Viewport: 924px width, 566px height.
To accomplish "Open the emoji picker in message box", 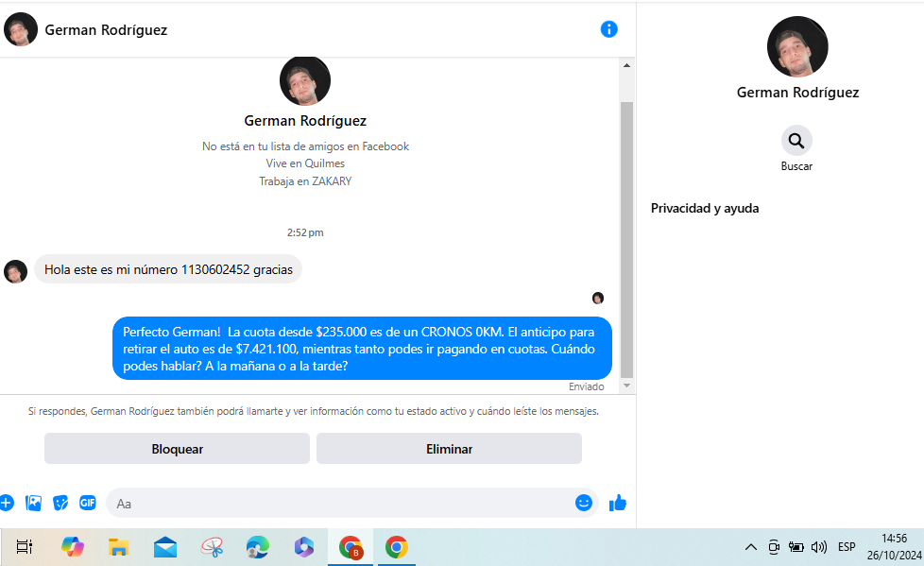I will click(x=583, y=503).
